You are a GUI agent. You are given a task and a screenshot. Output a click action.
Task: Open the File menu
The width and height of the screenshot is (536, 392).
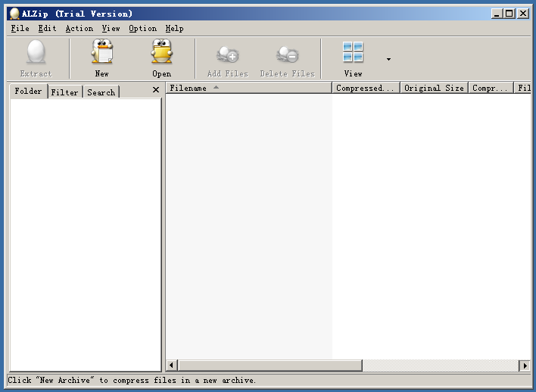coord(20,28)
